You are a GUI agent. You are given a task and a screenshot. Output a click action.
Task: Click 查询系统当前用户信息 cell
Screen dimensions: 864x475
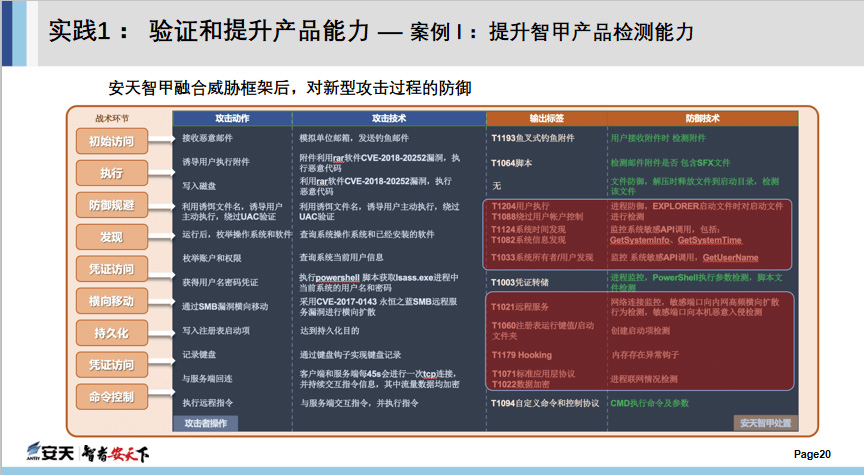(341, 257)
